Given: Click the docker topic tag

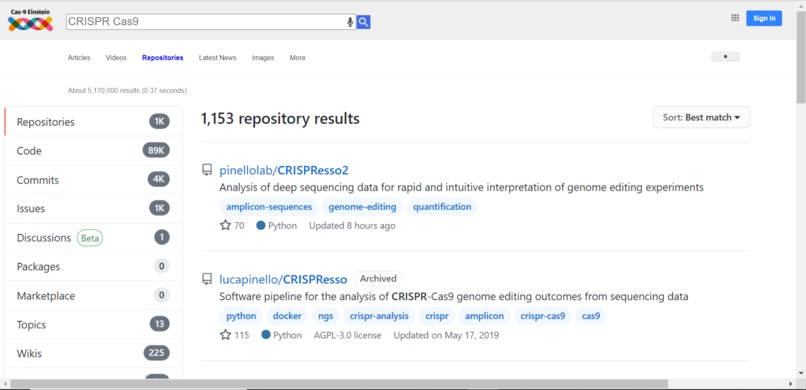Looking at the screenshot, I should (x=287, y=316).
